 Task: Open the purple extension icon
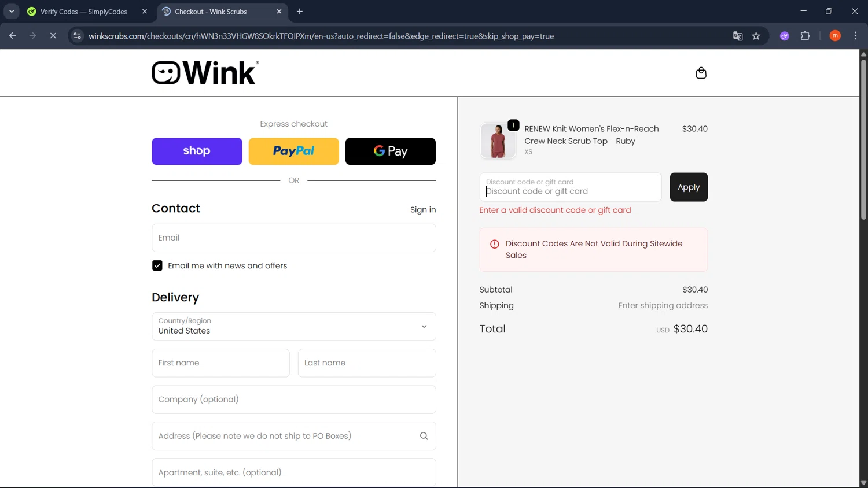click(x=785, y=36)
